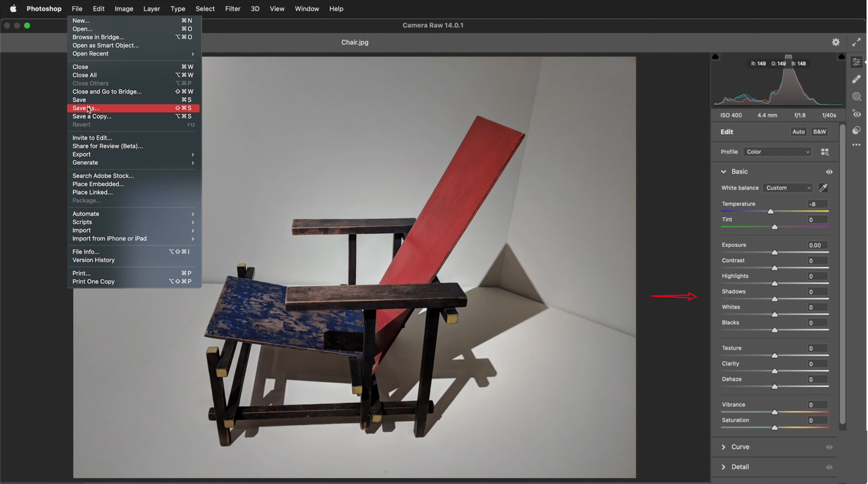
Task: Toggle shadow clipping warning on the histogram
Action: point(715,56)
